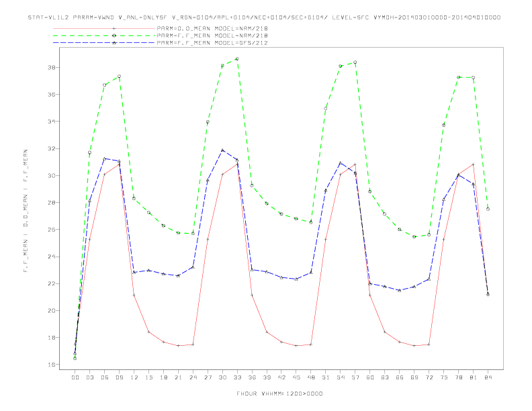
Task: Click the blue dashed line legend sample
Action: (x=104, y=43)
